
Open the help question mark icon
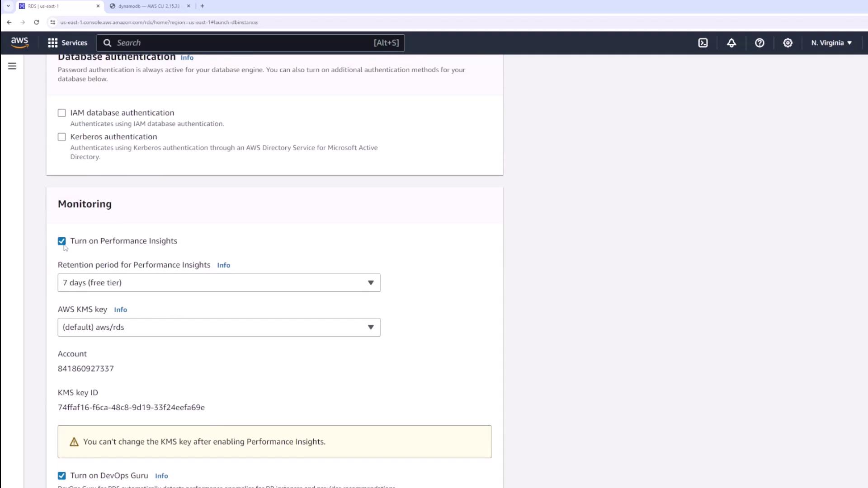click(759, 42)
